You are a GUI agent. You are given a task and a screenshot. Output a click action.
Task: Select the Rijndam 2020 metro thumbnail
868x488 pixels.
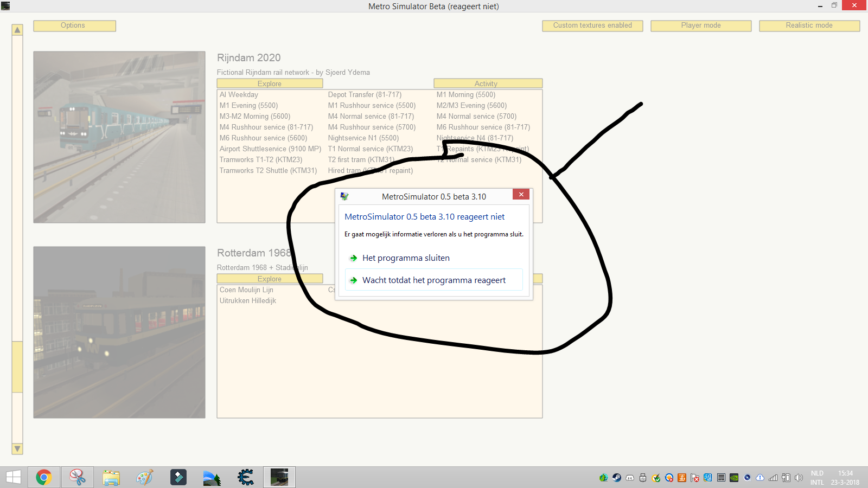(x=119, y=137)
